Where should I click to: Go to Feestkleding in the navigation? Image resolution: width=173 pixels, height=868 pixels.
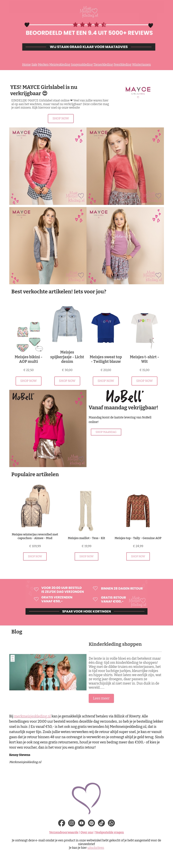[123, 64]
